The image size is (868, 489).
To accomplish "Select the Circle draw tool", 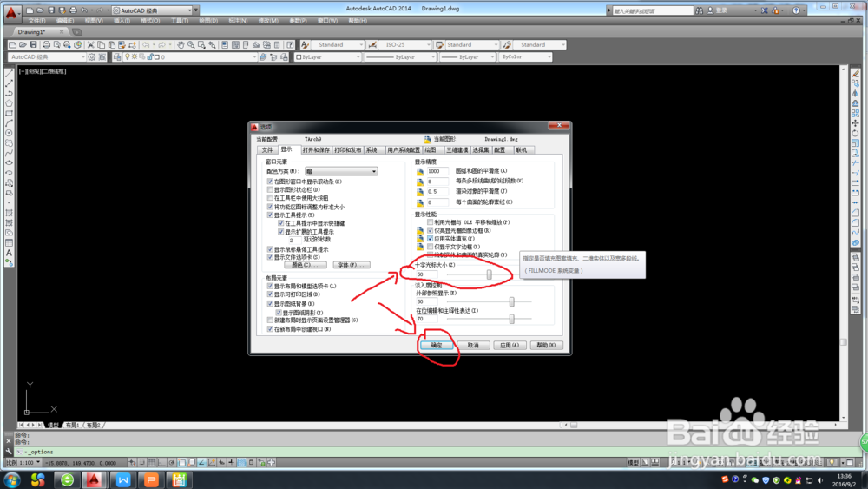I will point(9,133).
